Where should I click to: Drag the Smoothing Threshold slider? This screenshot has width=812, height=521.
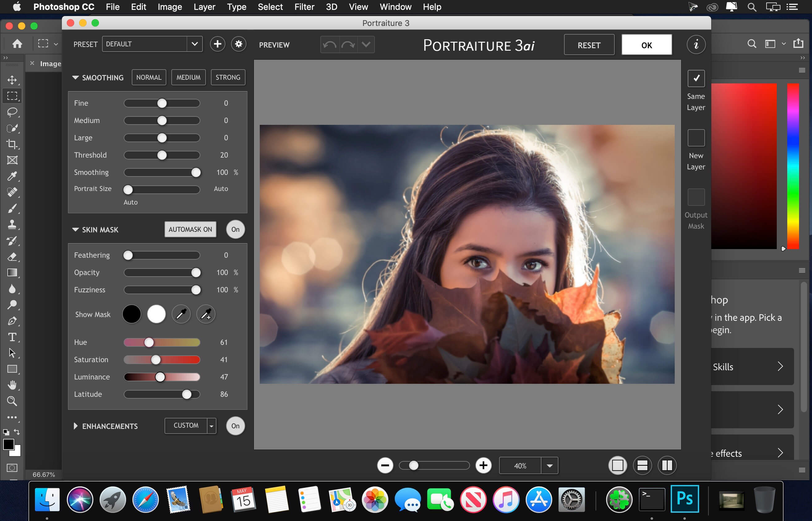coord(163,154)
